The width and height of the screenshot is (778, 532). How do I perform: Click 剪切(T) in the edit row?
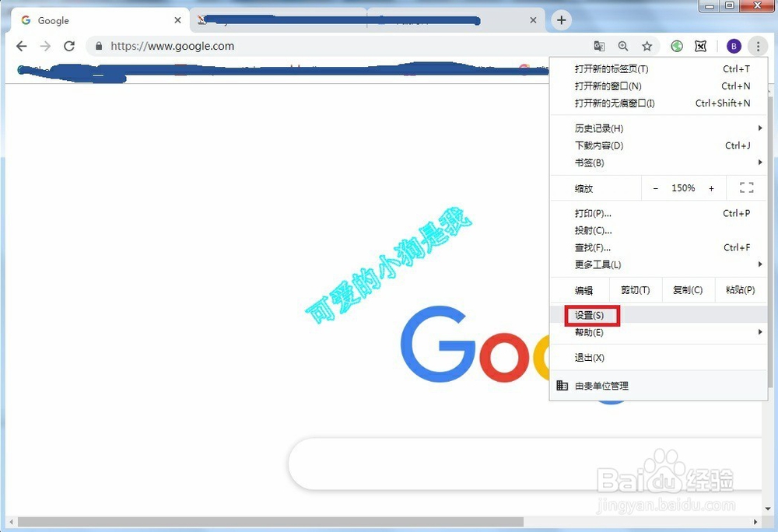pyautogui.click(x=635, y=290)
